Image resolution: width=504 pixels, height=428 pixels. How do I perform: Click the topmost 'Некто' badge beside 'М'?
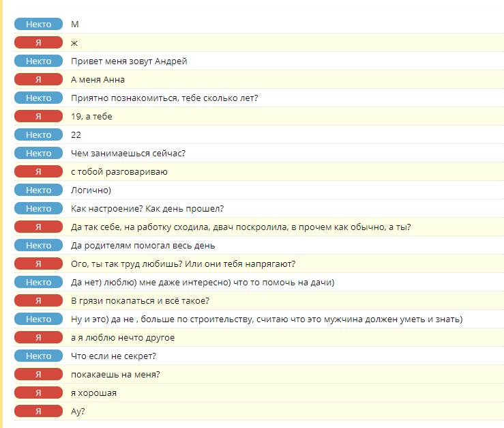(39, 25)
